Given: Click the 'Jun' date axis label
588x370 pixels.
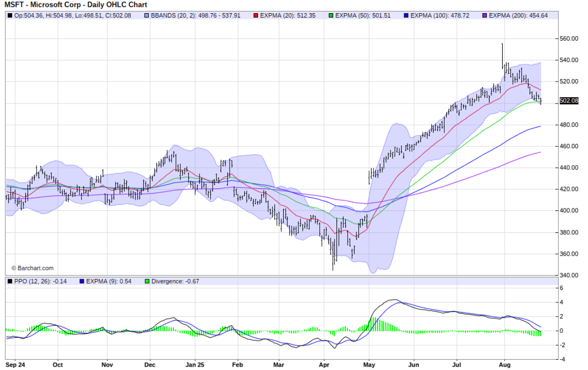Looking at the screenshot, I should pos(413,365).
